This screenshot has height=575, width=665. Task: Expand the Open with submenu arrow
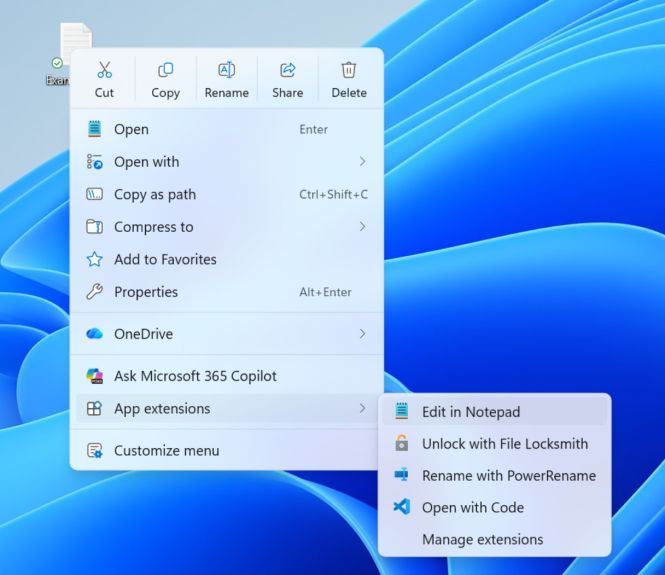click(362, 162)
